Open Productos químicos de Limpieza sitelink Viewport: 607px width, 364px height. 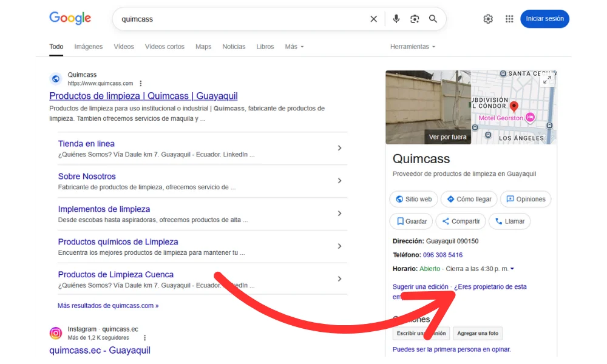click(118, 242)
